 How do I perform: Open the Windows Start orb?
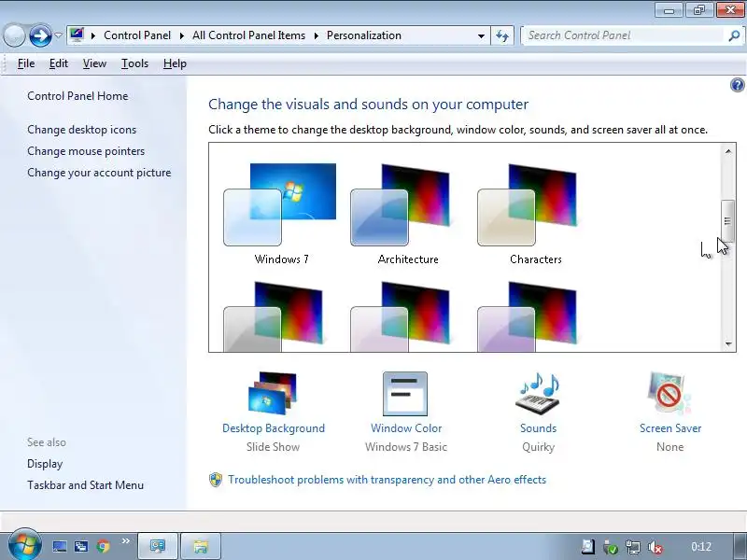point(24,545)
